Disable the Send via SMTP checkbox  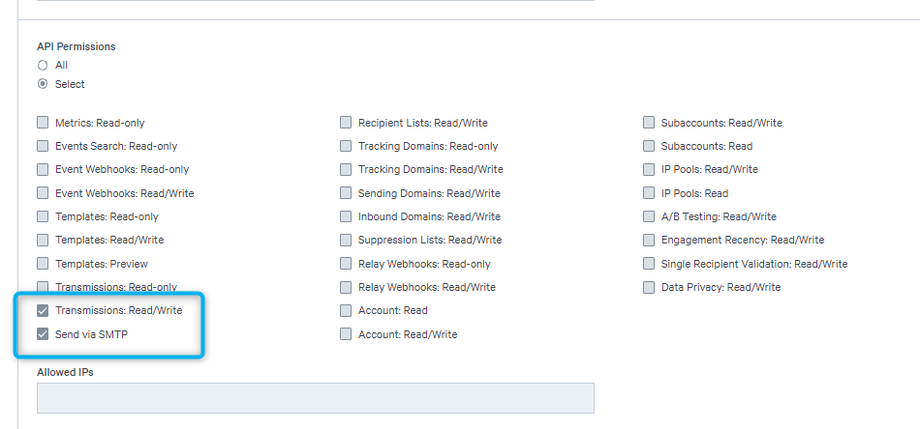coord(43,334)
